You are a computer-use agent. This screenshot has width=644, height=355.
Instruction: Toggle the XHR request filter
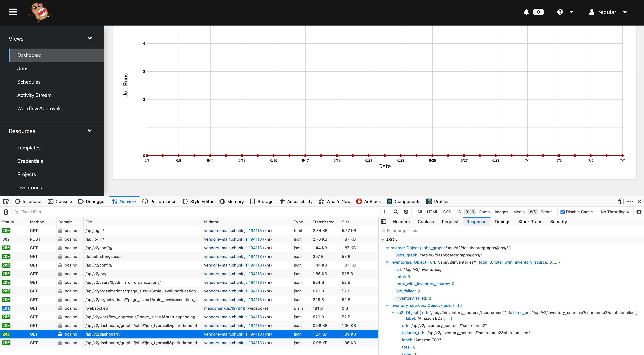tap(470, 212)
